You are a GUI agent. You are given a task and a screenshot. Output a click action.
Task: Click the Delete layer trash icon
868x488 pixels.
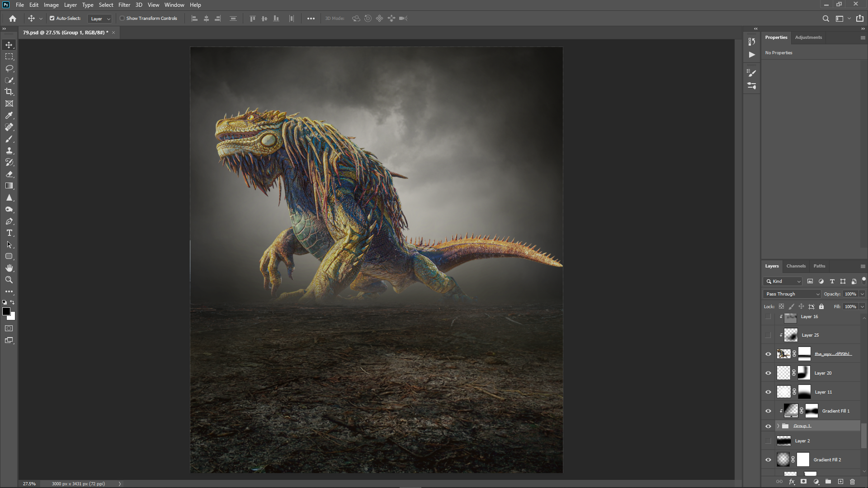[853, 482]
